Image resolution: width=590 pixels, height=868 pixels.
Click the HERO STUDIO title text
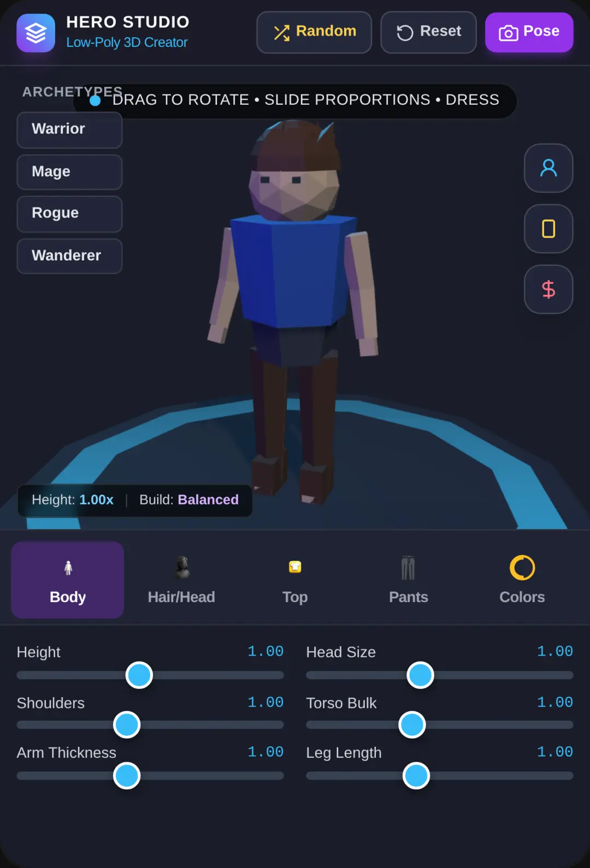click(128, 22)
